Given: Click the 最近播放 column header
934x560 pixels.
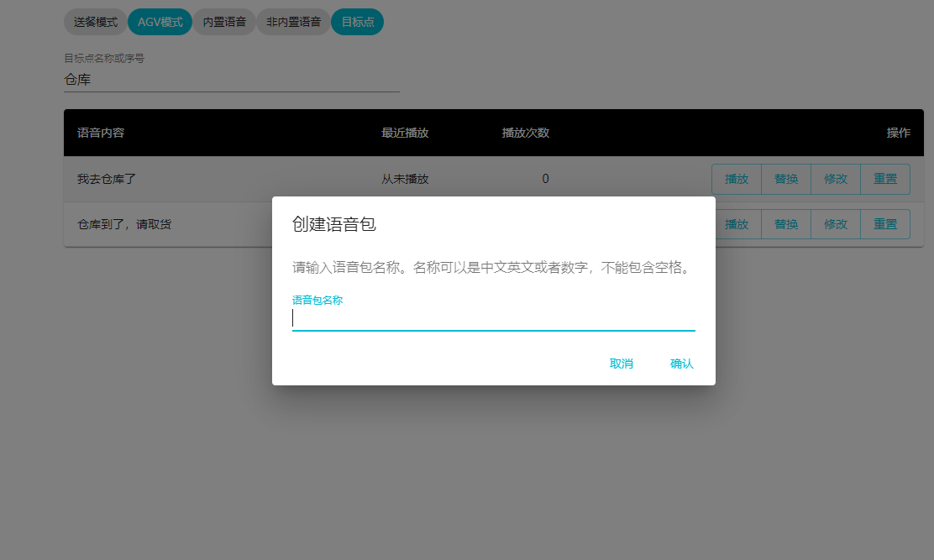Looking at the screenshot, I should [405, 133].
